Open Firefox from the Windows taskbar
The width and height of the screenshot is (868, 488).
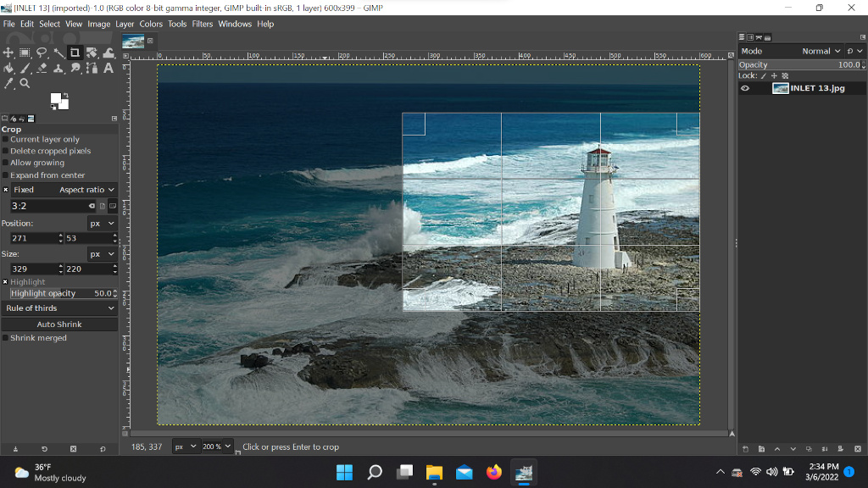coord(494,472)
